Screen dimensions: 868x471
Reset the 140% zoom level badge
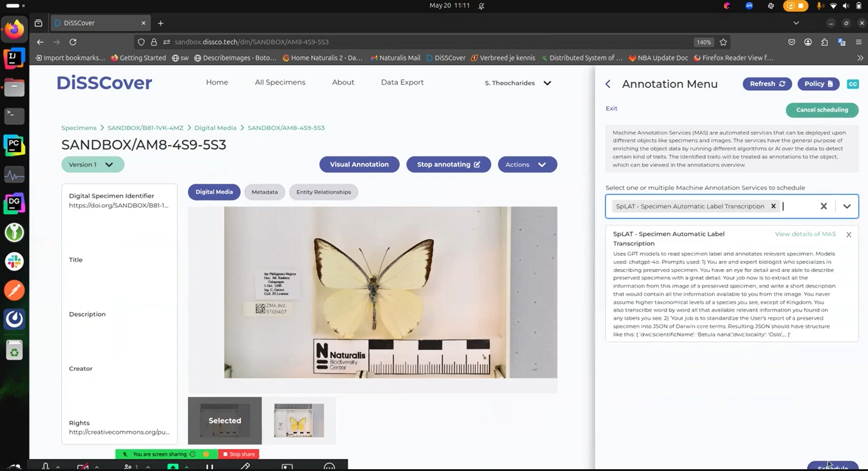point(704,42)
